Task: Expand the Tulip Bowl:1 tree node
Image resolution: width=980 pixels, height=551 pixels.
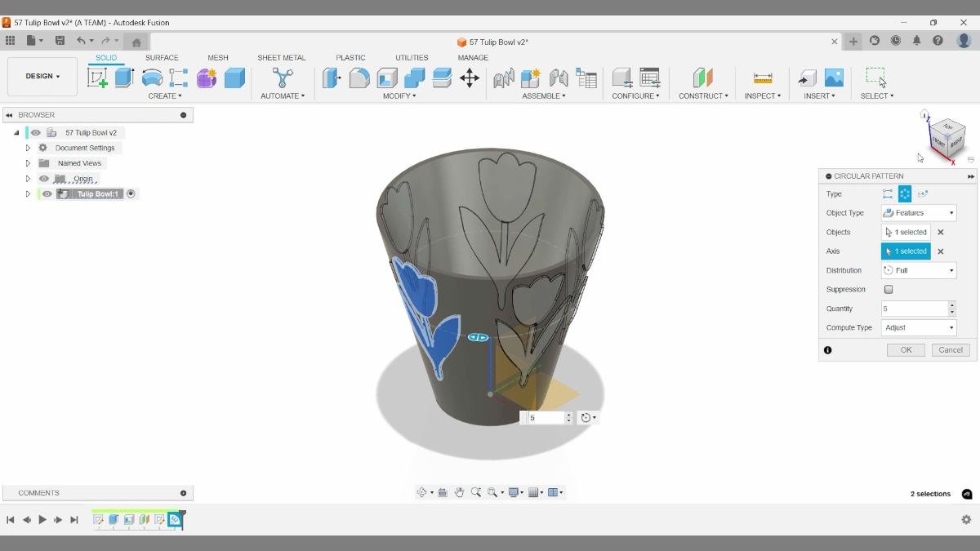Action: pyautogui.click(x=28, y=194)
